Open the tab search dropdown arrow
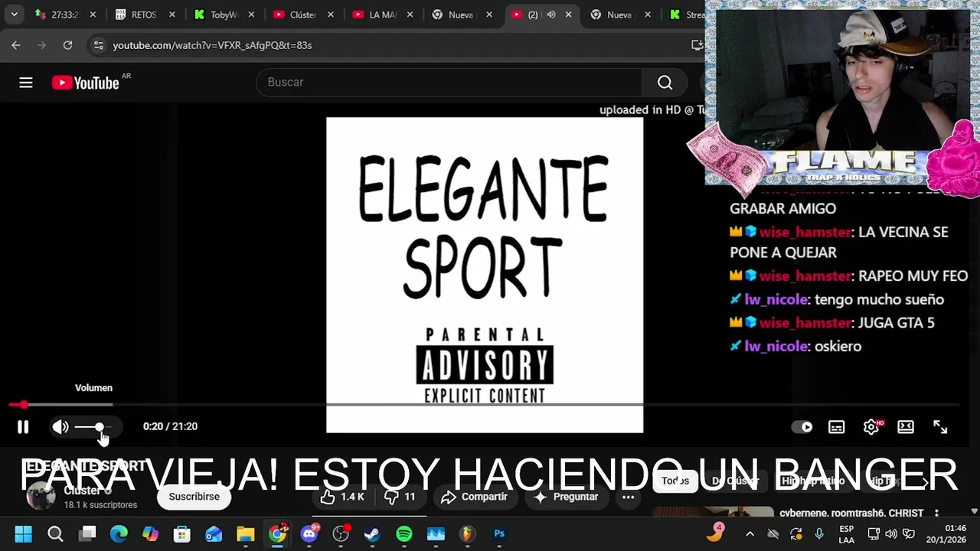The width and height of the screenshot is (980, 551). [14, 15]
